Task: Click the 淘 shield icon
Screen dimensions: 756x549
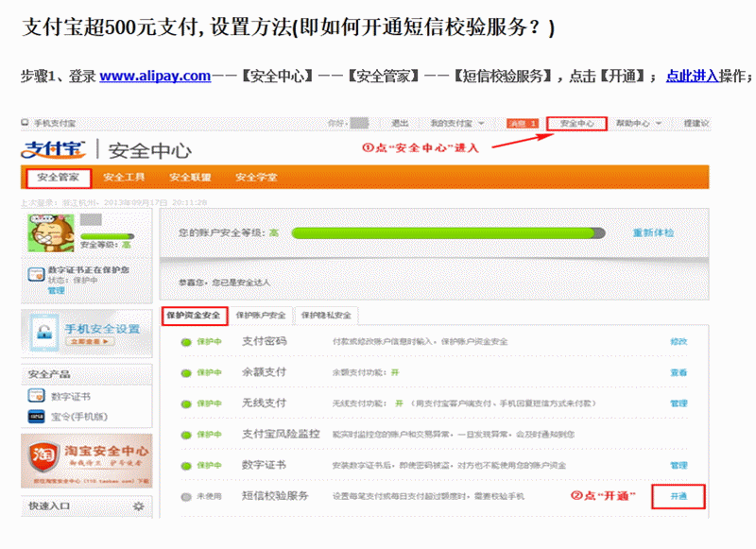Action: [x=43, y=457]
